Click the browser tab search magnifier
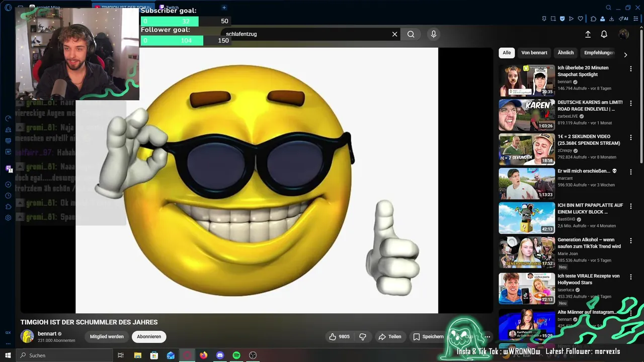Image resolution: width=644 pixels, height=362 pixels. click(608, 8)
